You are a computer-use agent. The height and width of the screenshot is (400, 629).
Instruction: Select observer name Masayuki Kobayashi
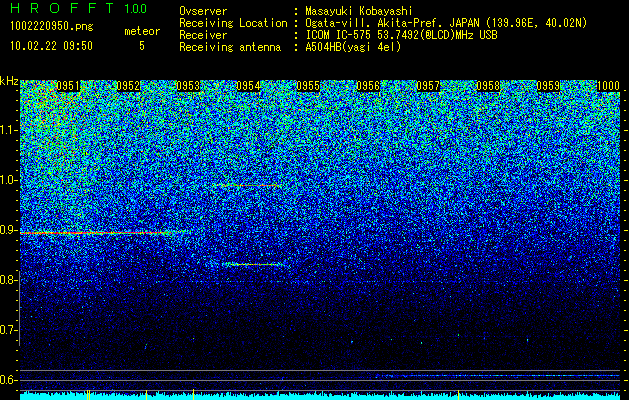point(359,11)
